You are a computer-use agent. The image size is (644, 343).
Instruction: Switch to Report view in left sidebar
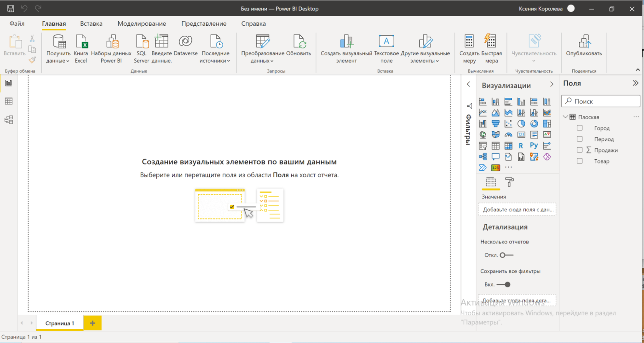pos(8,83)
